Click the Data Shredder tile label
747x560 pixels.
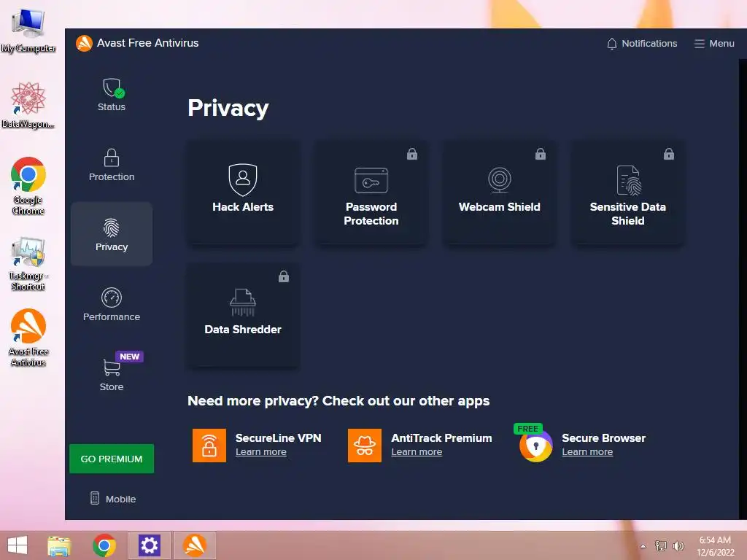pyautogui.click(x=243, y=330)
